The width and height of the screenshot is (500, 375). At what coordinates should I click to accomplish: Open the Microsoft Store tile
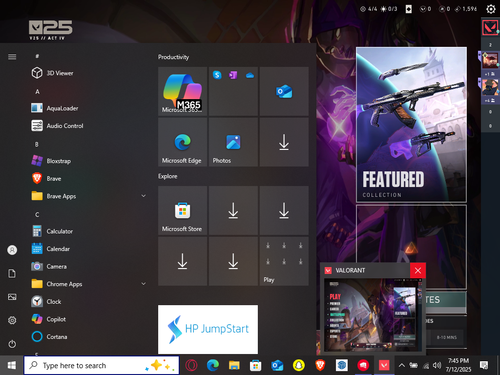point(183,210)
